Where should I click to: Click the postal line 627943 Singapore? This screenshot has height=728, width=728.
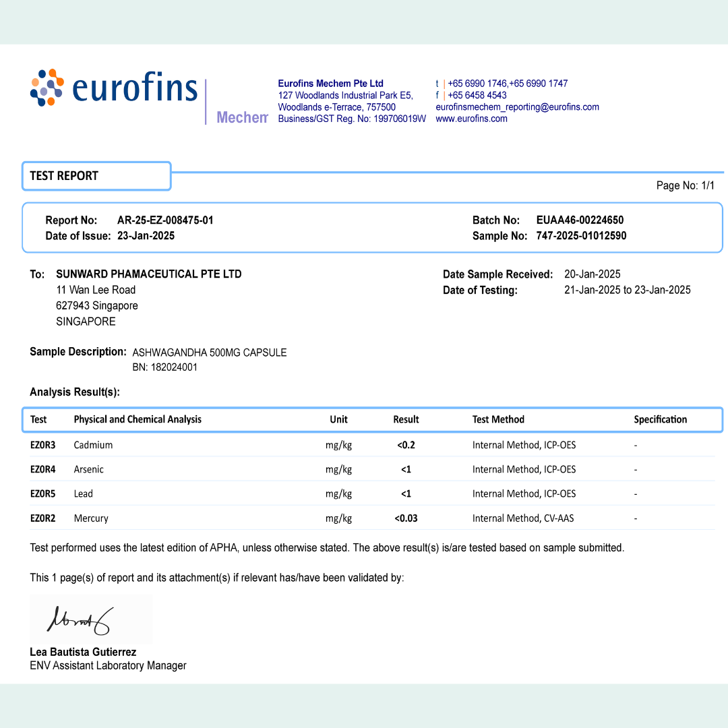coord(97,305)
